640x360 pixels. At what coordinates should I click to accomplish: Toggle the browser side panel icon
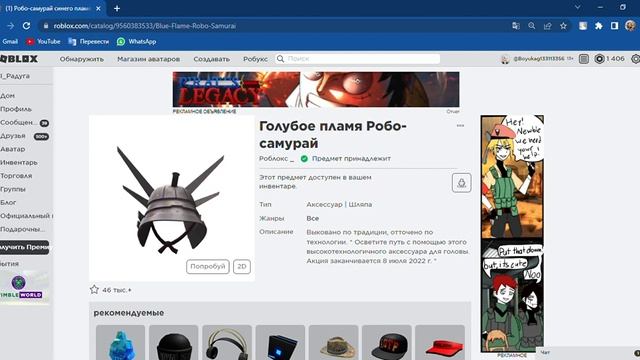614,26
